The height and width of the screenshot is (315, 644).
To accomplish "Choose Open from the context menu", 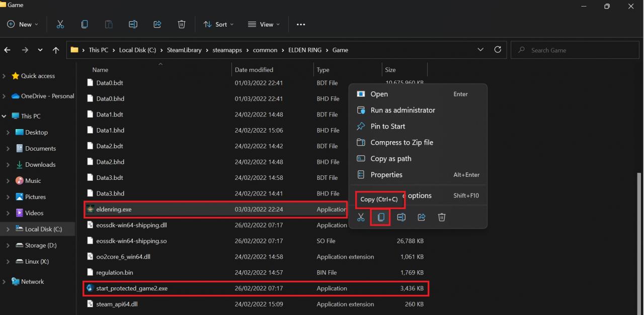I will (418, 94).
